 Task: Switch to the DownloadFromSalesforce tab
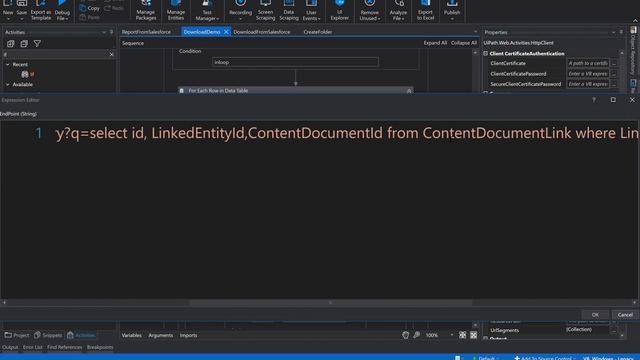[262, 32]
